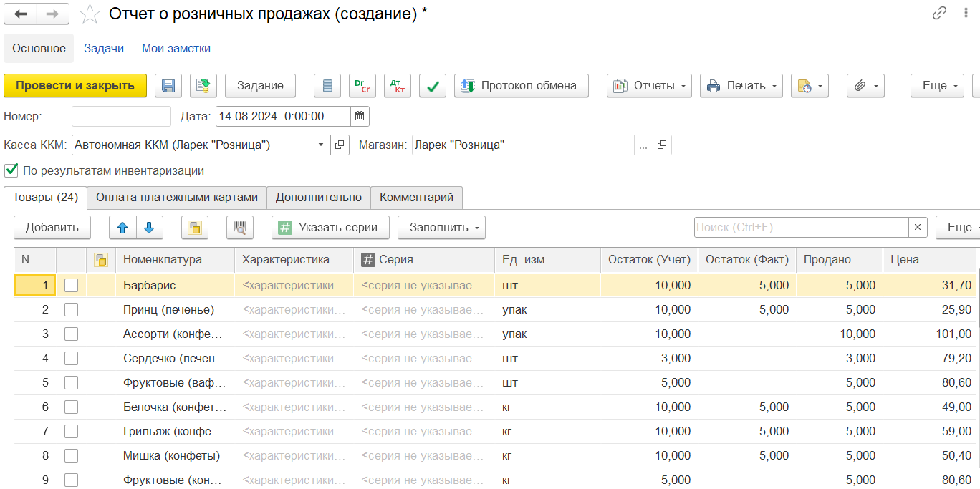Go back with the left arrow button
The width and height of the screenshot is (980, 489).
coord(21,14)
